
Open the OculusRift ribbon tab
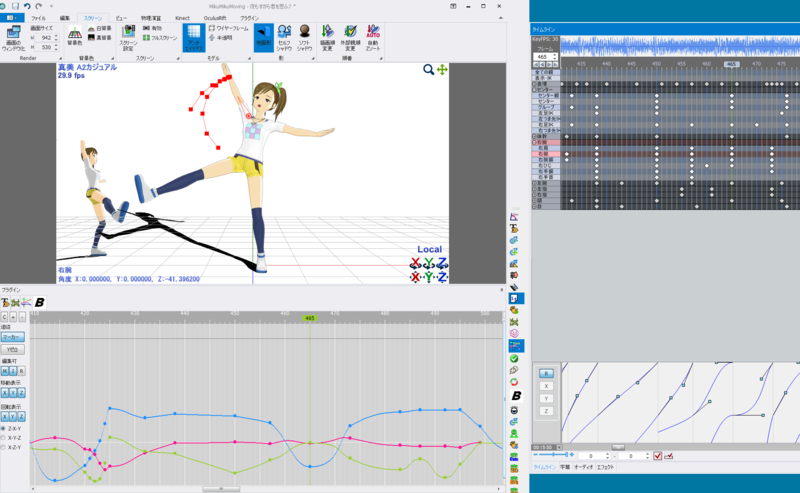pyautogui.click(x=215, y=18)
